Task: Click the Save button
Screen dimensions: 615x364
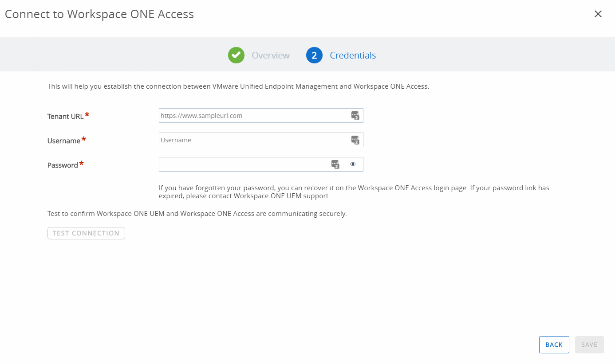Action: click(x=589, y=344)
